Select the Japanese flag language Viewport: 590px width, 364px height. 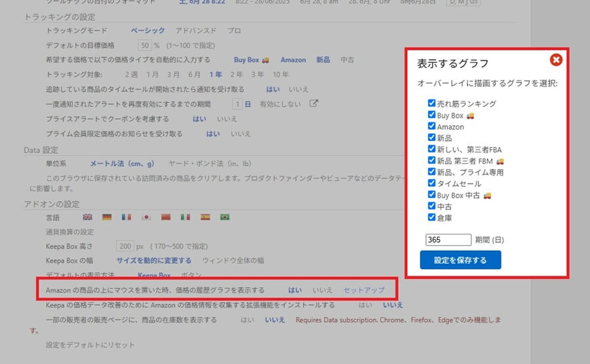(x=146, y=217)
